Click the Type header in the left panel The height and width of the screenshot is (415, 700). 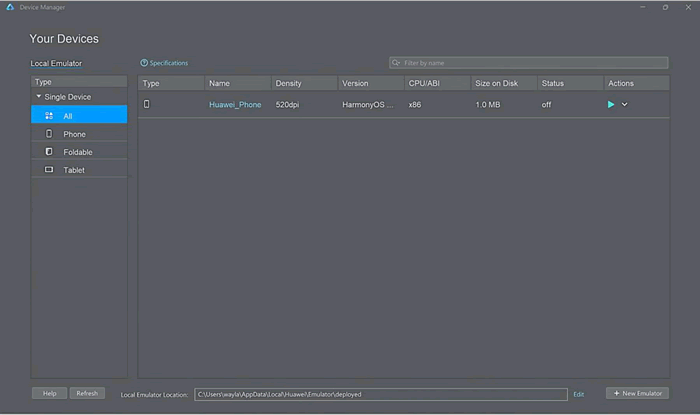point(79,82)
